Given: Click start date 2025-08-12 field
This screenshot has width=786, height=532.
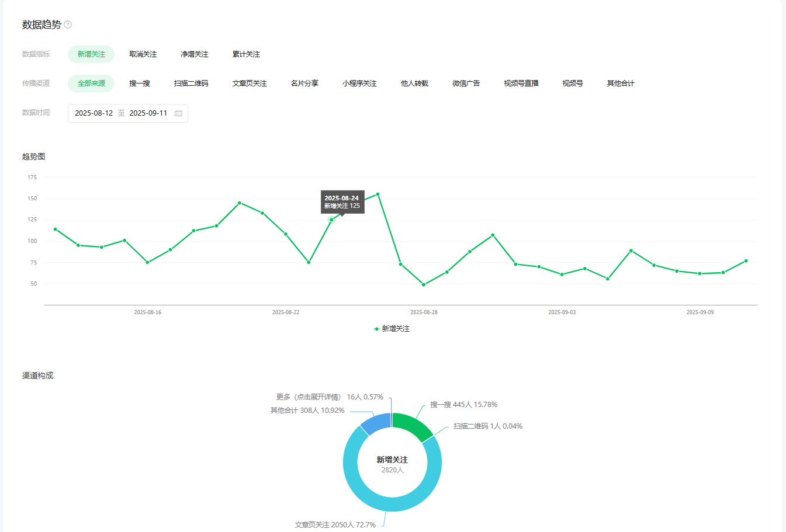Looking at the screenshot, I should pos(94,113).
